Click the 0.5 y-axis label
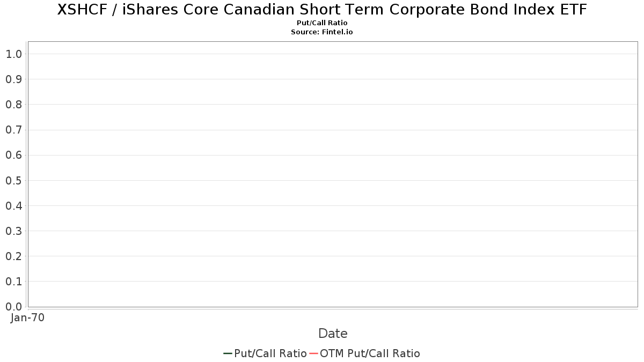The height and width of the screenshot is (362, 644). (x=13, y=181)
